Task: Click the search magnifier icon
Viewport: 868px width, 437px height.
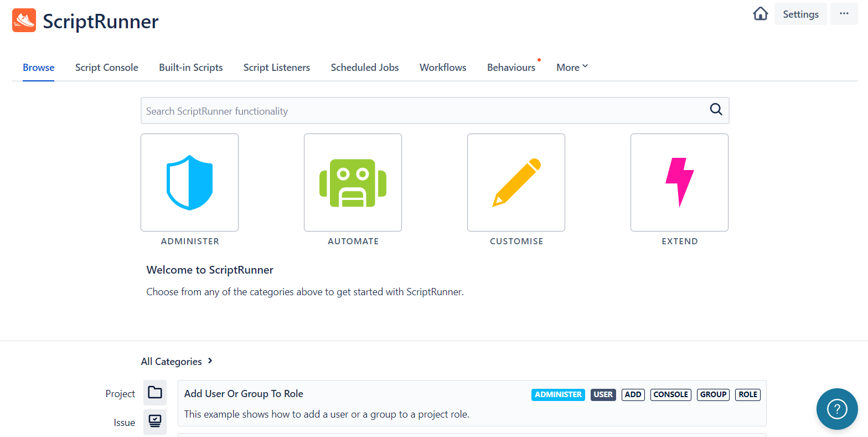Action: click(x=716, y=110)
